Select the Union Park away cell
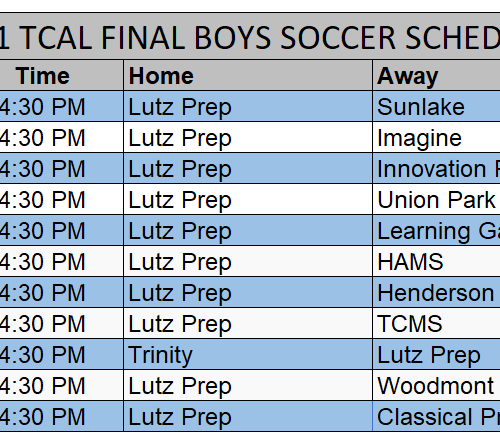This screenshot has width=500, height=446. click(436, 200)
